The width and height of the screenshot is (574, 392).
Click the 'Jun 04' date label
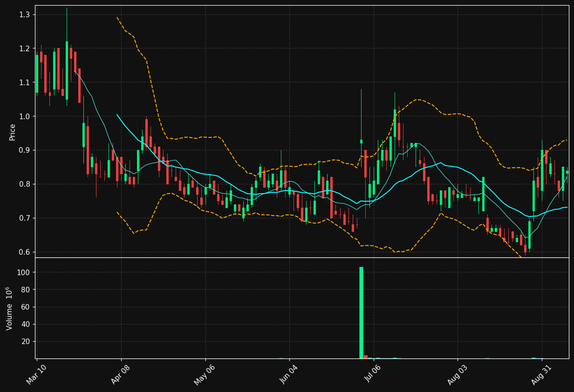(x=288, y=374)
